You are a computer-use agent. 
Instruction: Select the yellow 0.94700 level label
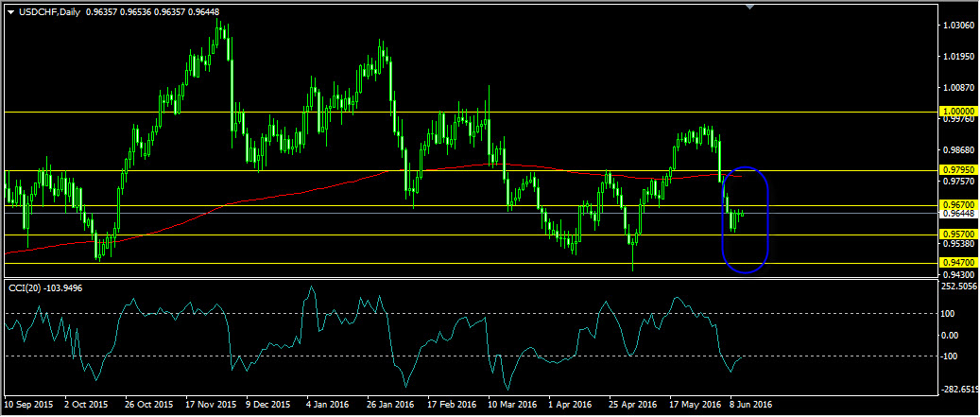coord(958,263)
